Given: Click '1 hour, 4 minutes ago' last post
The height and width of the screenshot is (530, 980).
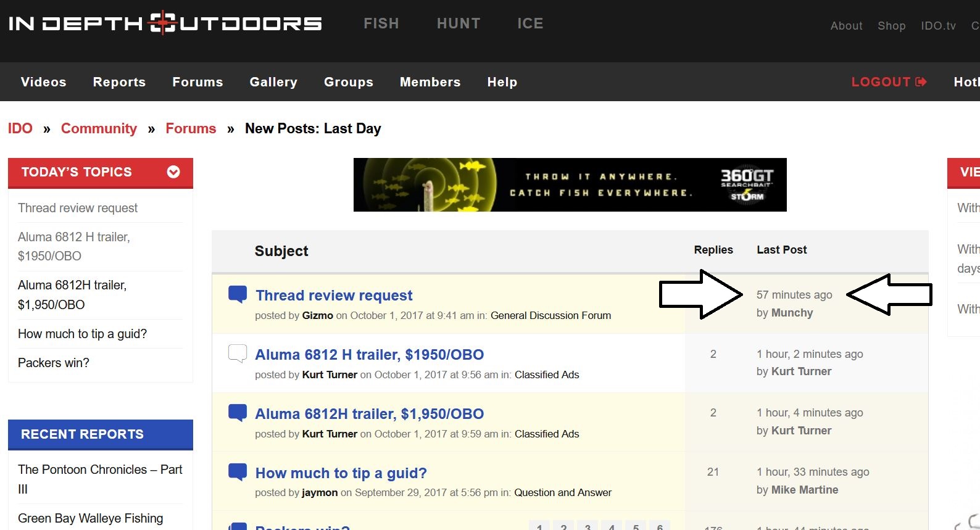Looking at the screenshot, I should click(810, 413).
